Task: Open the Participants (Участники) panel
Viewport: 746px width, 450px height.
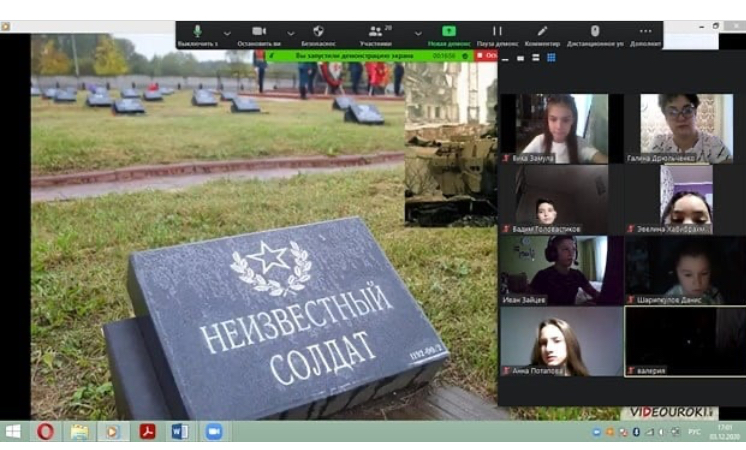Action: (x=376, y=33)
